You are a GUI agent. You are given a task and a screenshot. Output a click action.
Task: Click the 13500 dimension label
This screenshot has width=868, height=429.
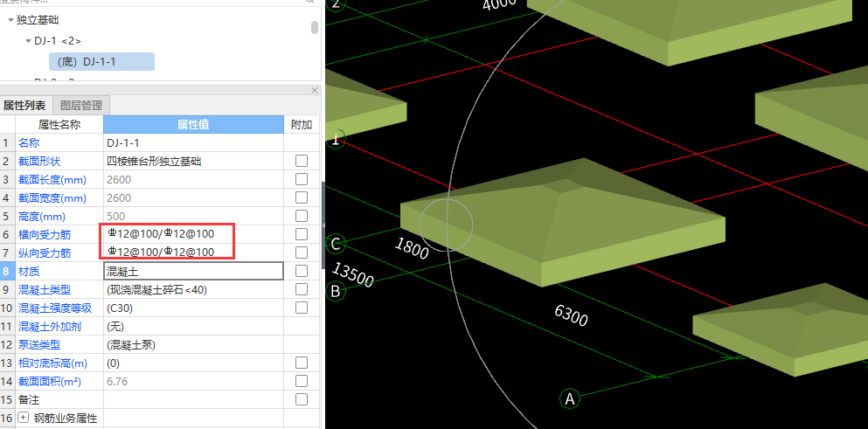pos(352,275)
